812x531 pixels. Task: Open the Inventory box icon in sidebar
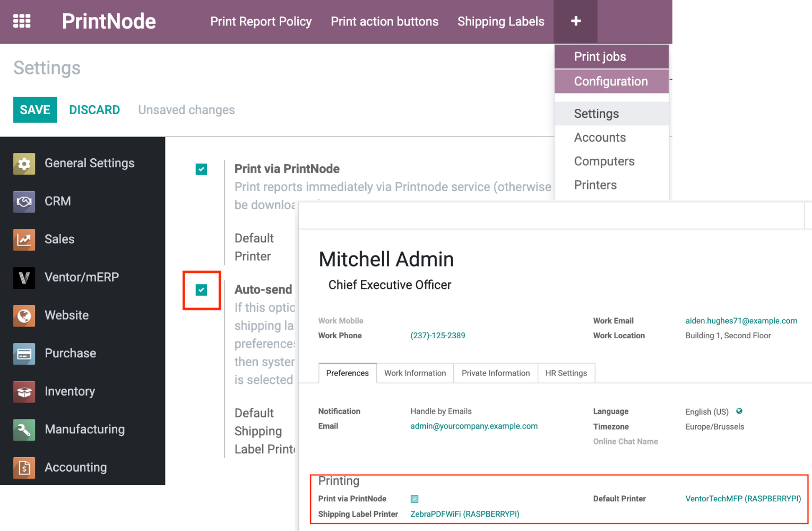pos(24,392)
